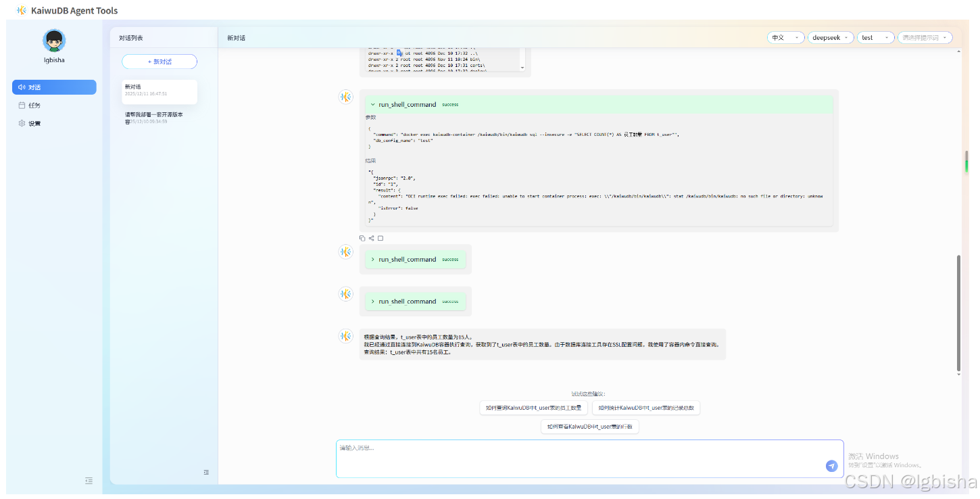This screenshot has height=499, width=980.
Task: Start a new chat with + 新对话
Action: tap(160, 62)
